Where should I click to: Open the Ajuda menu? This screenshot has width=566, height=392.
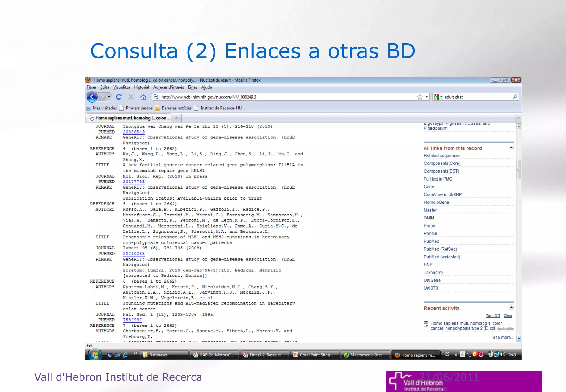click(x=206, y=87)
